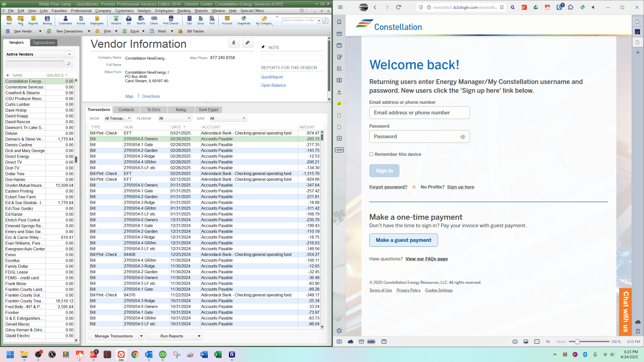Open browser sidebar settings gear

[x=339, y=331]
